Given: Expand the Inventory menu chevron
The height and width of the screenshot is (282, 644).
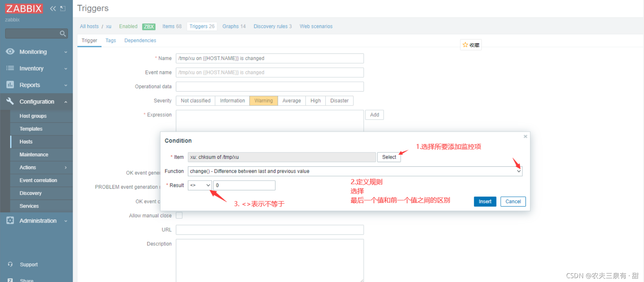Looking at the screenshot, I should [66, 69].
